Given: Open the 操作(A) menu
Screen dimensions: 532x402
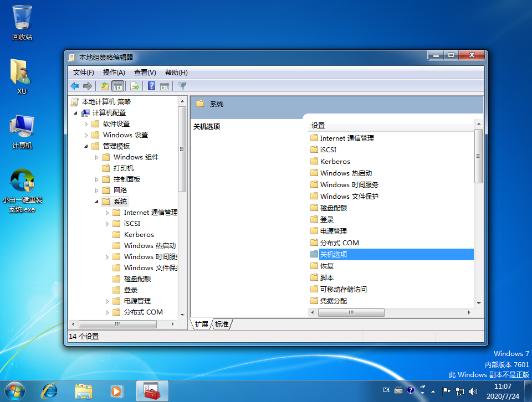Looking at the screenshot, I should (114, 73).
